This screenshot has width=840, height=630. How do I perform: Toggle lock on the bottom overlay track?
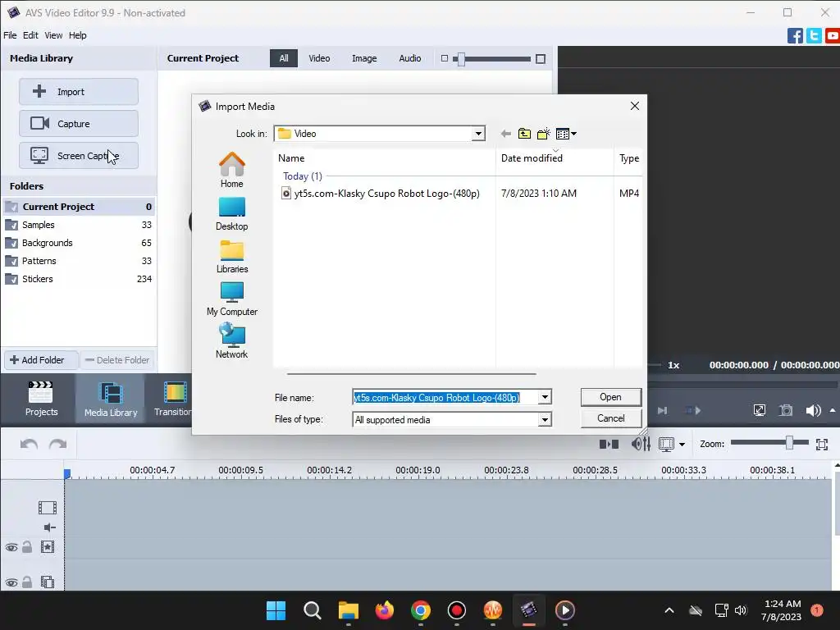[27, 582]
